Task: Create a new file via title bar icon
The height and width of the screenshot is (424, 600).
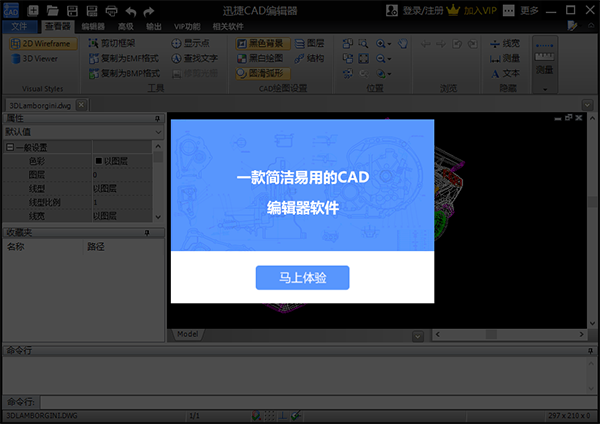Action: tap(33, 11)
